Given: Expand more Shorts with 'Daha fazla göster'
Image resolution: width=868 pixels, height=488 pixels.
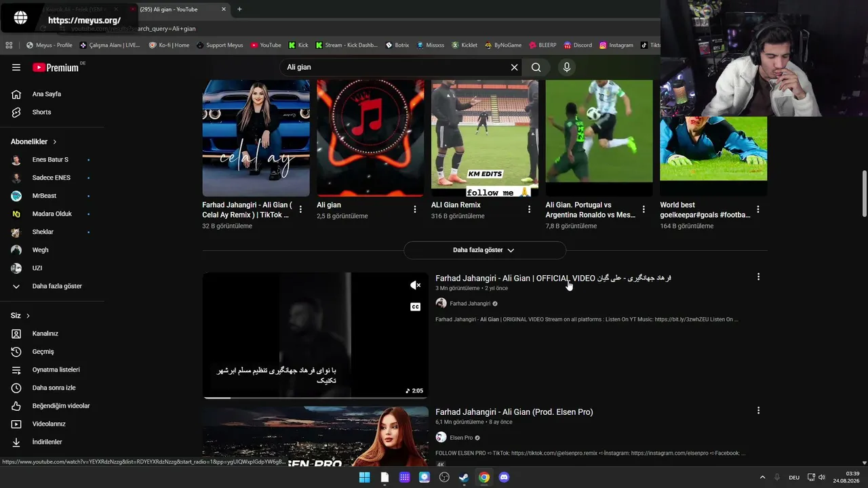Looking at the screenshot, I should click(484, 250).
